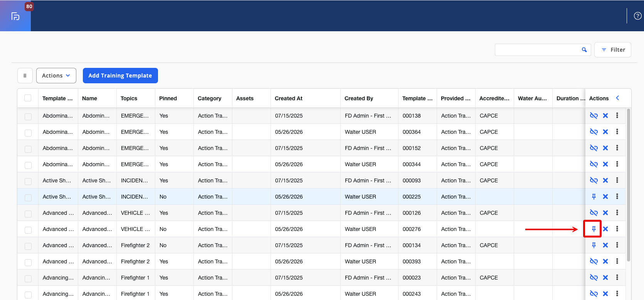Collapse the Actions column with the chevron
Viewport: 644px width, 300px height.
click(x=617, y=98)
